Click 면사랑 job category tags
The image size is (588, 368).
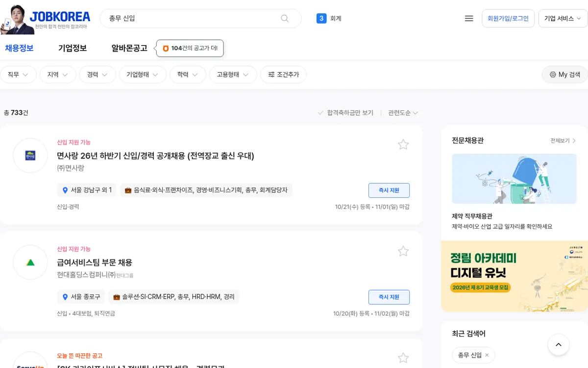(x=206, y=190)
